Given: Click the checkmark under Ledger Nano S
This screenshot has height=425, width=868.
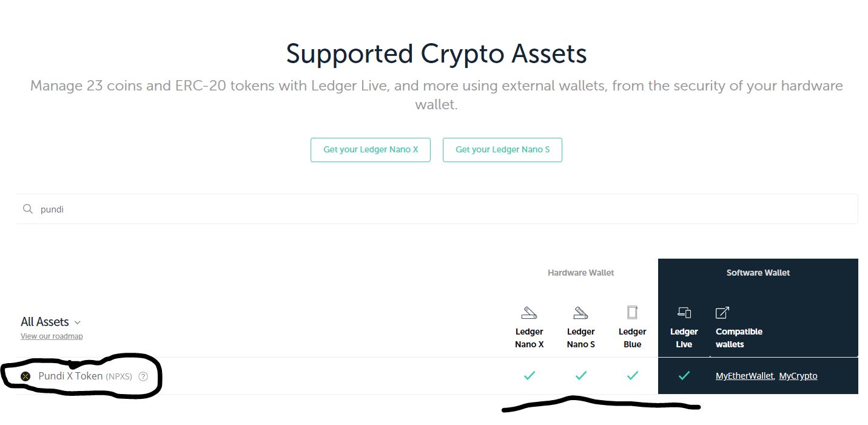Looking at the screenshot, I should coord(580,376).
